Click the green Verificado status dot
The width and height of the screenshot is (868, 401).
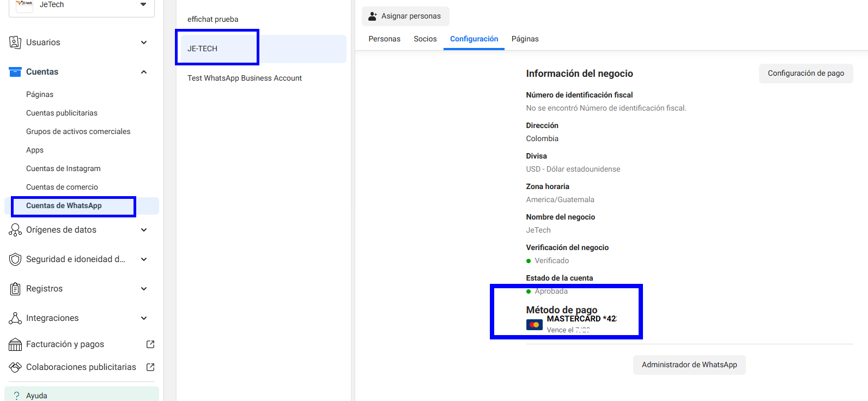tap(529, 261)
